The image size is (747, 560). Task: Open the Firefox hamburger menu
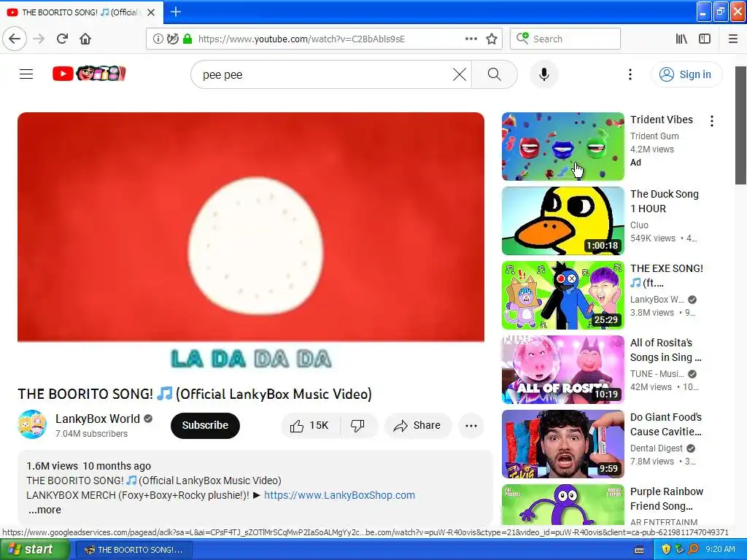[733, 39]
